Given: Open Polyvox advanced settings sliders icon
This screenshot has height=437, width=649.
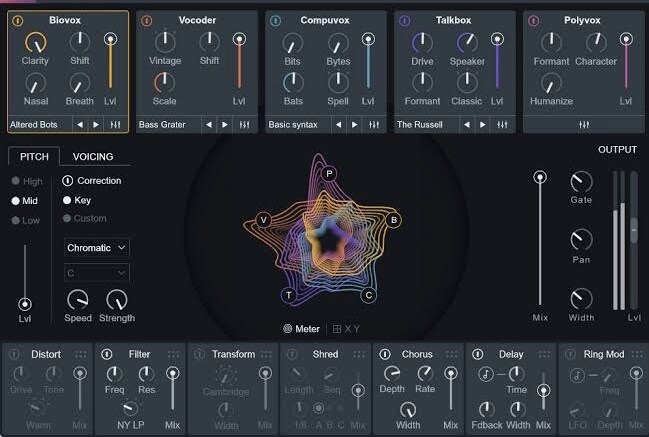Looking at the screenshot, I should (x=584, y=125).
